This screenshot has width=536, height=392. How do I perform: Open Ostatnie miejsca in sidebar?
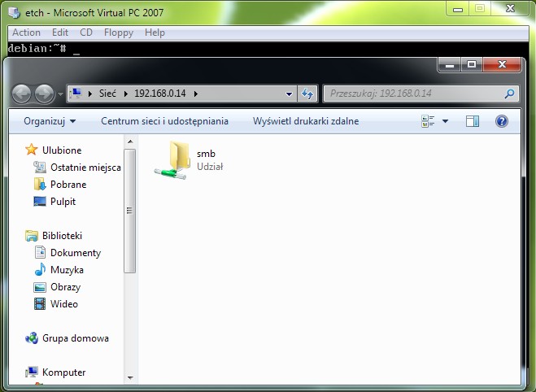pyautogui.click(x=85, y=168)
